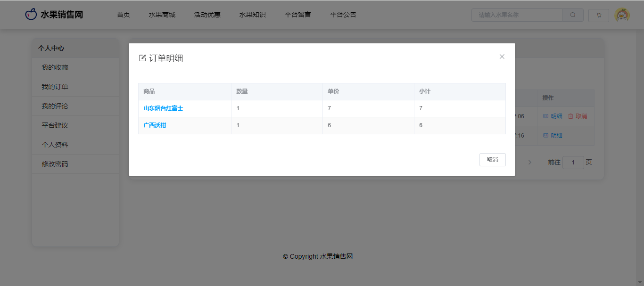Click the fruit name search field

pyautogui.click(x=517, y=15)
